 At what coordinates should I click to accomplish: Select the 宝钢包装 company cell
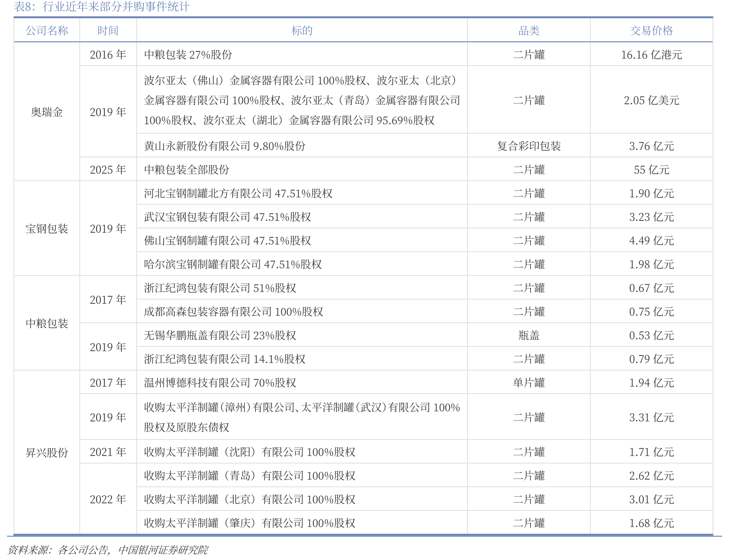tap(47, 228)
